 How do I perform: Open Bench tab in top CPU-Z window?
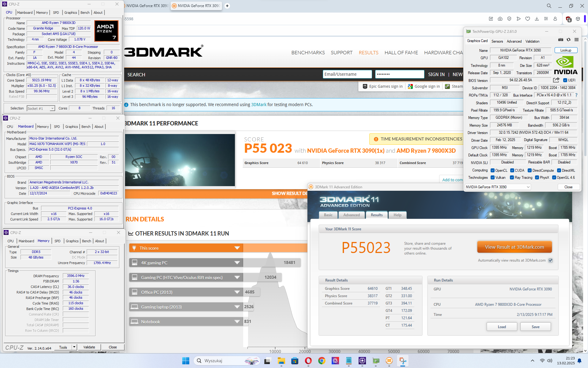point(85,13)
